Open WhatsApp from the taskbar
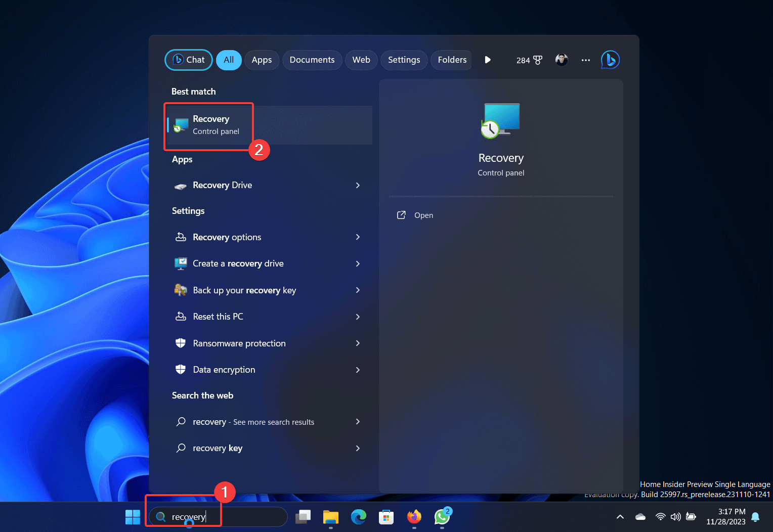This screenshot has height=532, width=773. [442, 517]
